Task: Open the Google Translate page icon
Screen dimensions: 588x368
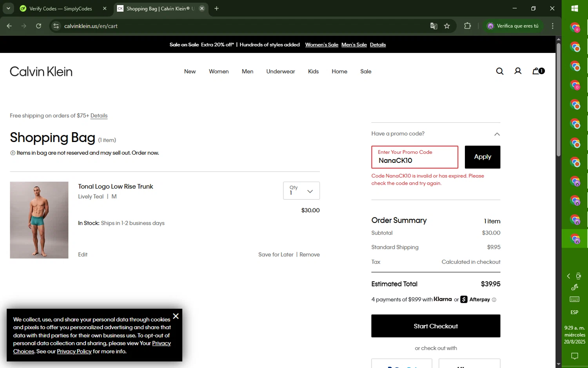Action: tap(434, 26)
